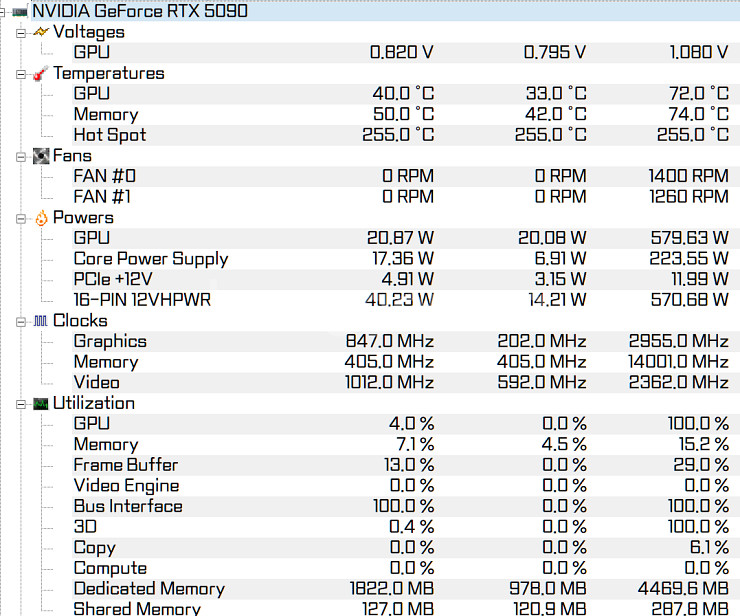This screenshot has width=740, height=616.
Task: Click the Voltages lightning icon
Action: (40, 32)
